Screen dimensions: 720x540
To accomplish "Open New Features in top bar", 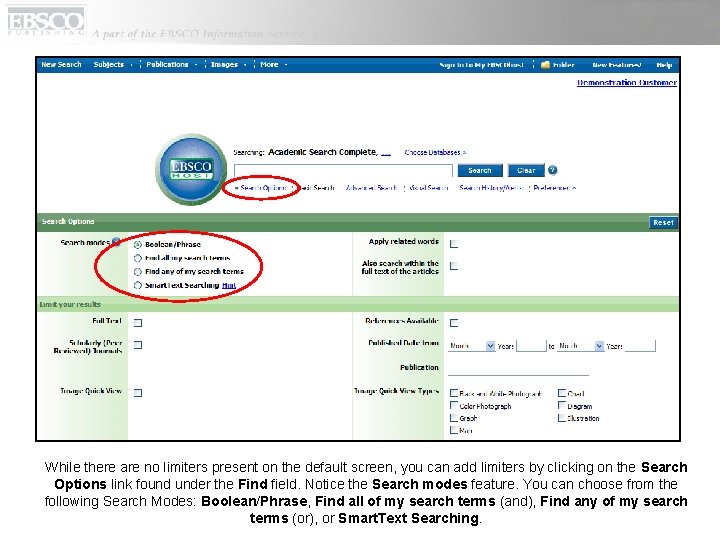I will pyautogui.click(x=617, y=65).
